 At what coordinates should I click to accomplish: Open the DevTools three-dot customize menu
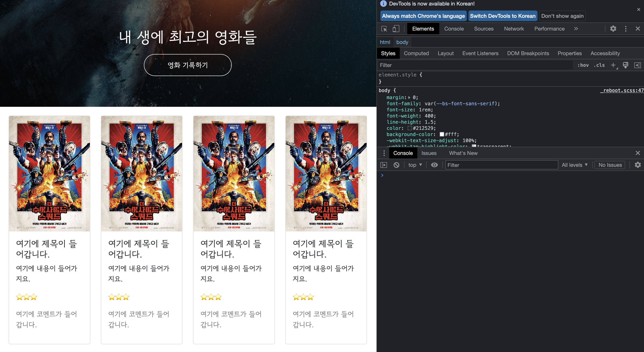tap(626, 29)
